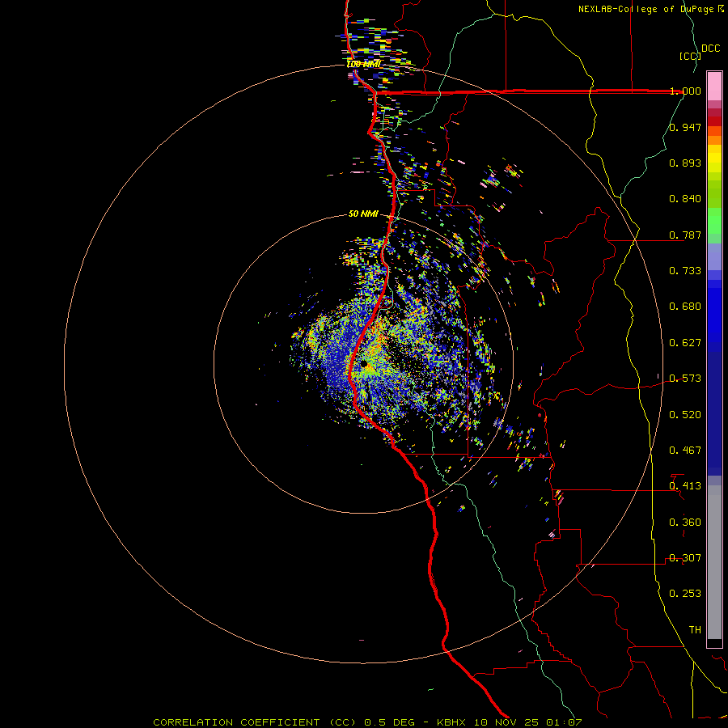This screenshot has width=728, height=728.
Task: Select the 0.627 scale value
Action: [685, 343]
